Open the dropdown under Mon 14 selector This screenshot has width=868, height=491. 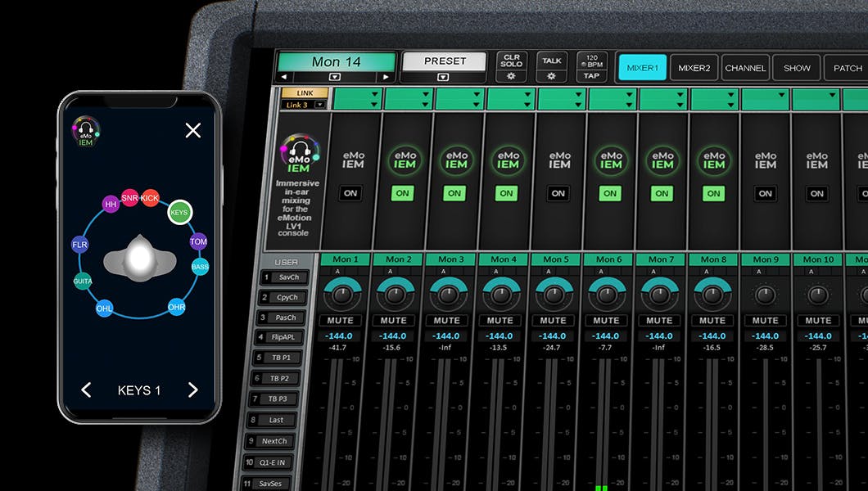(x=334, y=77)
